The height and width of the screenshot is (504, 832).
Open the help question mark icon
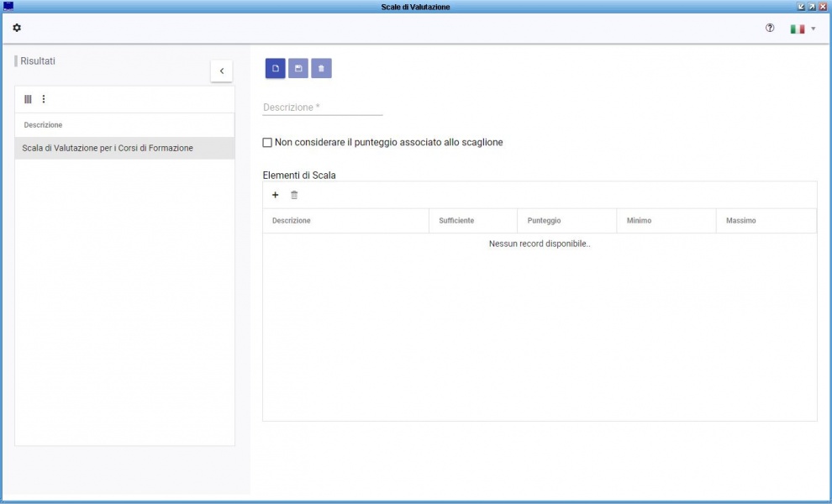770,29
